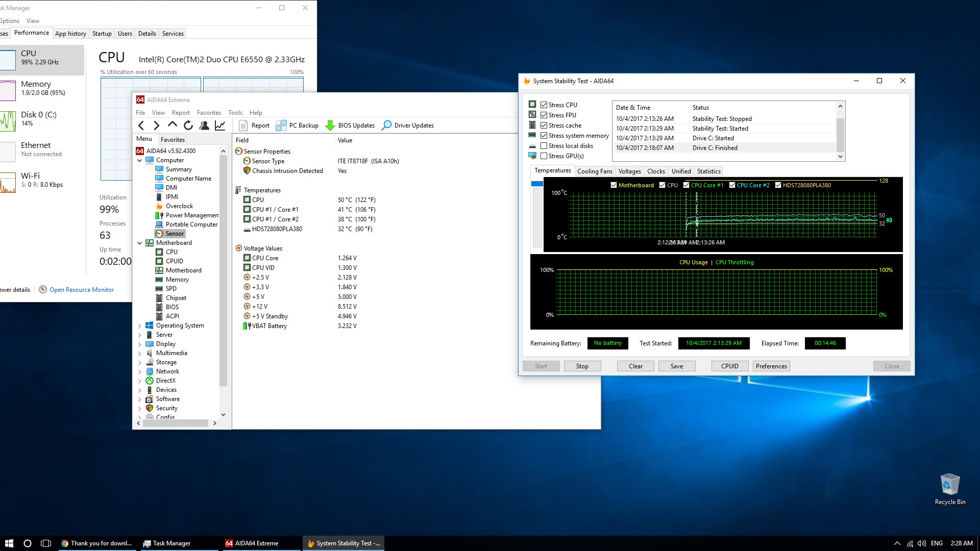Image resolution: width=980 pixels, height=551 pixels.
Task: Open the Tools menu in AIDA64
Action: point(235,113)
